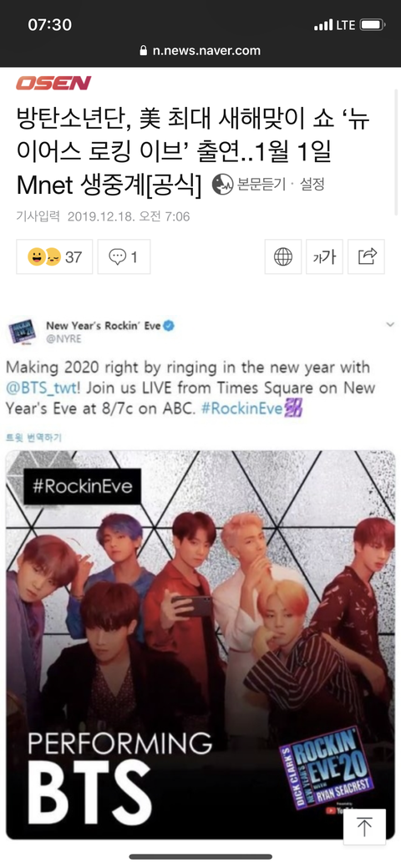Tap the OSEN publisher logo

[53, 83]
